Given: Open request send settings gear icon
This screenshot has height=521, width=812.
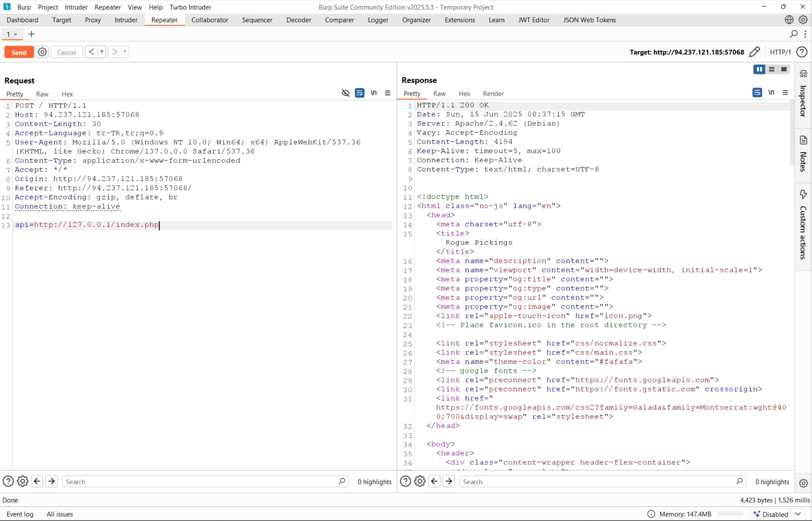Looking at the screenshot, I should (42, 52).
